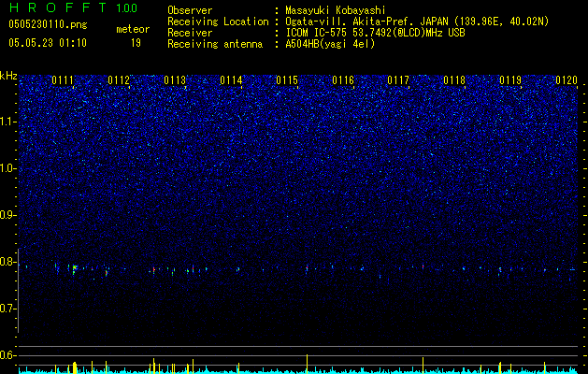This screenshot has height=374, width=588.
Task: Click the HROFFT 1.0.0 title text
Action: [x=73, y=7]
